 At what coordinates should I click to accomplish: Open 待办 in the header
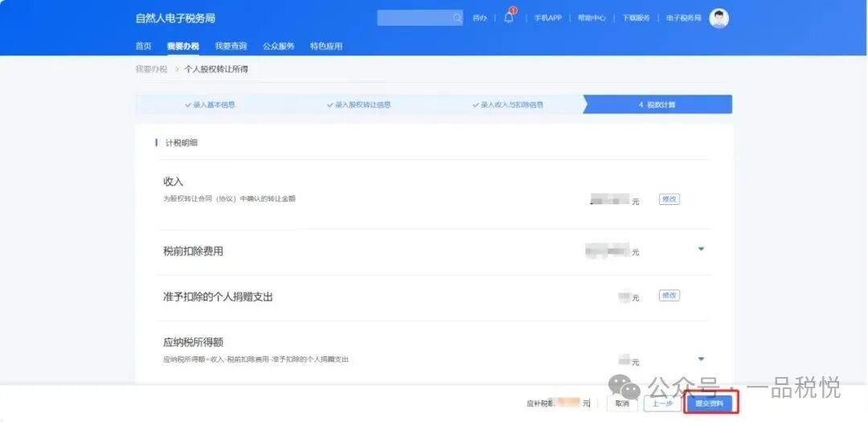479,18
